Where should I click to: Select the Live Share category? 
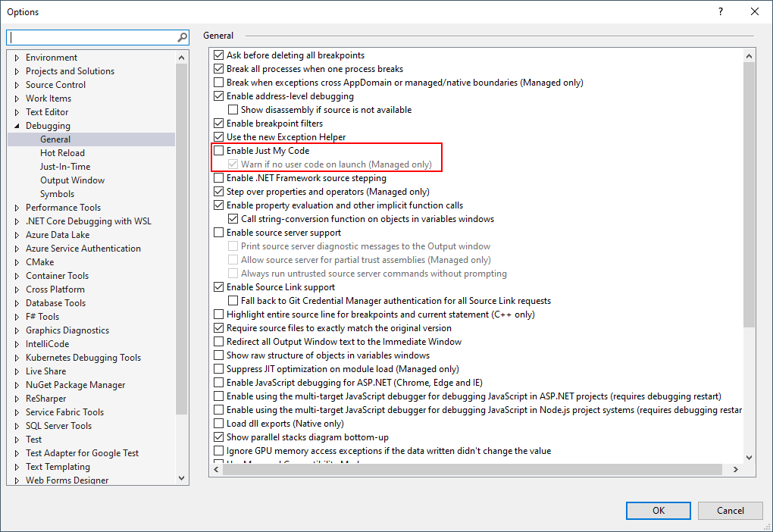point(45,371)
